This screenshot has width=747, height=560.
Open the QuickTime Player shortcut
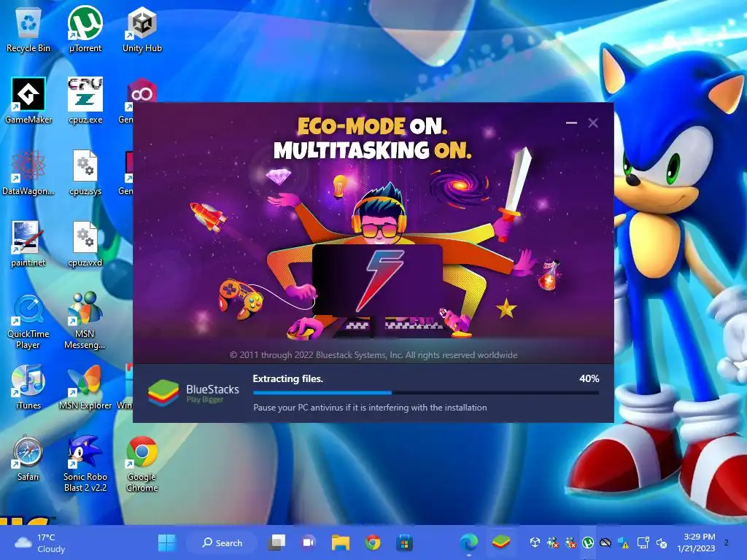pyautogui.click(x=28, y=322)
